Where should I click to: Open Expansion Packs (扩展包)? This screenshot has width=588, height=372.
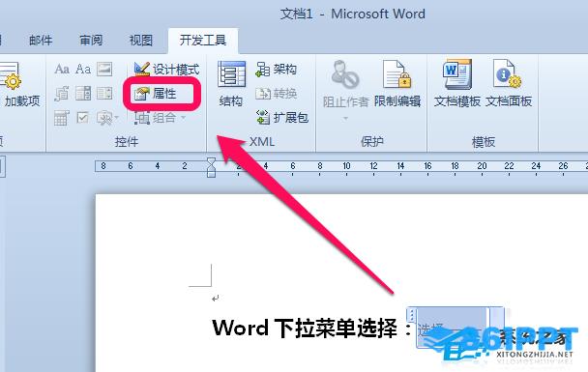(x=281, y=118)
